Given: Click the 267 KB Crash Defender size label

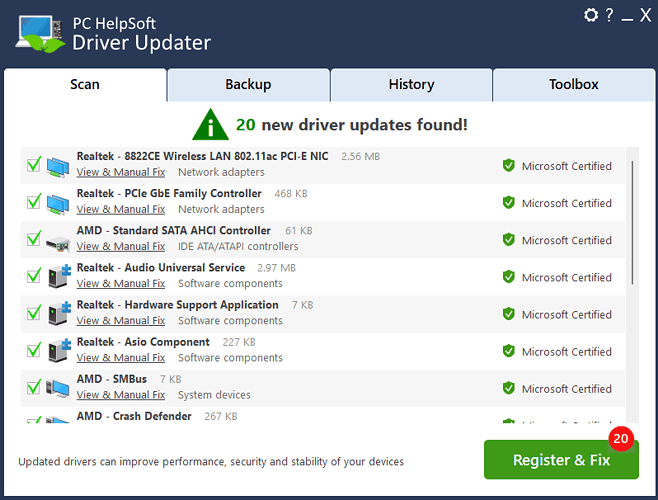Looking at the screenshot, I should pyautogui.click(x=221, y=416).
